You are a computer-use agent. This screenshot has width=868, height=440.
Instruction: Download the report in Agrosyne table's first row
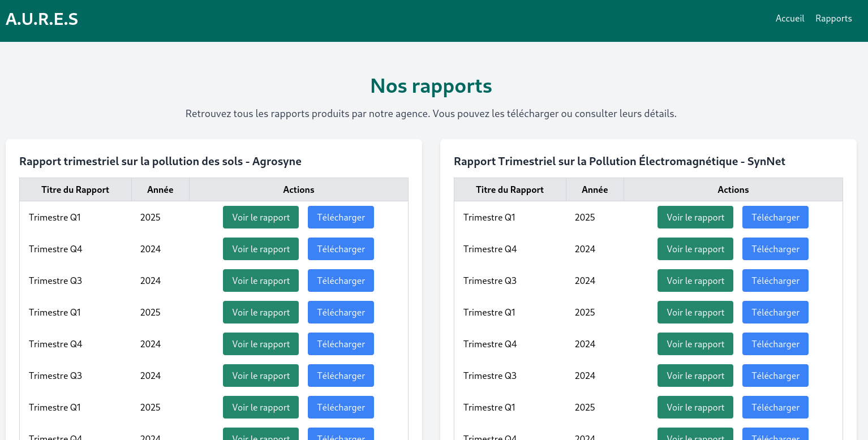[x=341, y=217]
